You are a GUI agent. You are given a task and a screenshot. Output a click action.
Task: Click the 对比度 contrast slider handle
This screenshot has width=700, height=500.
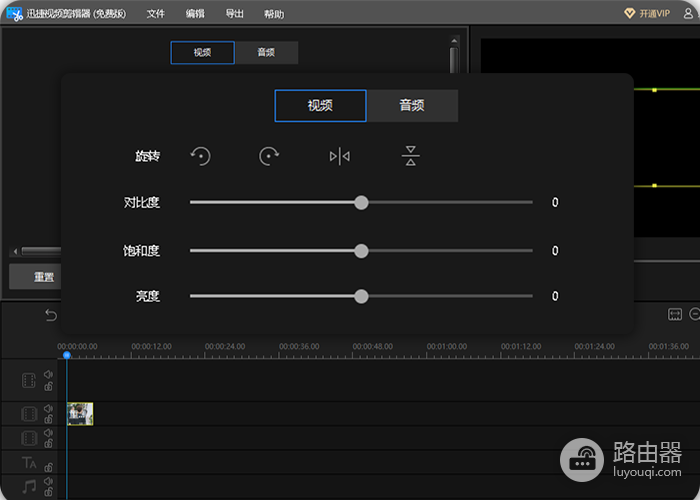coord(361,203)
